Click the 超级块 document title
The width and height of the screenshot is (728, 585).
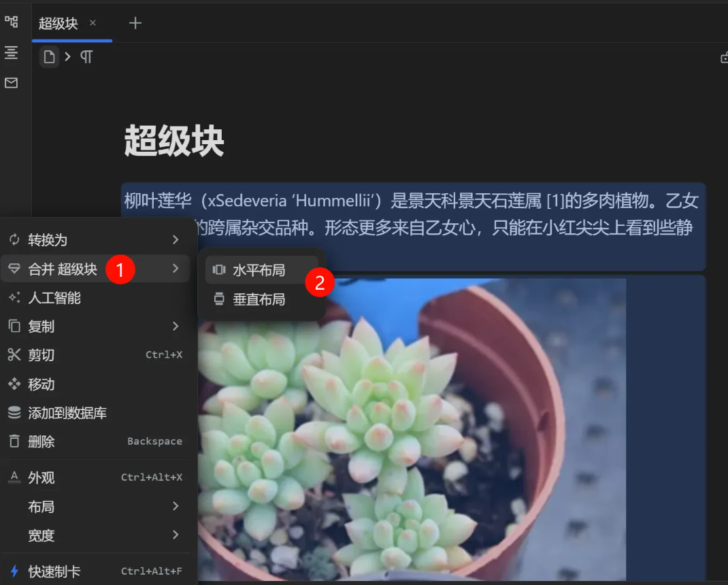(174, 141)
